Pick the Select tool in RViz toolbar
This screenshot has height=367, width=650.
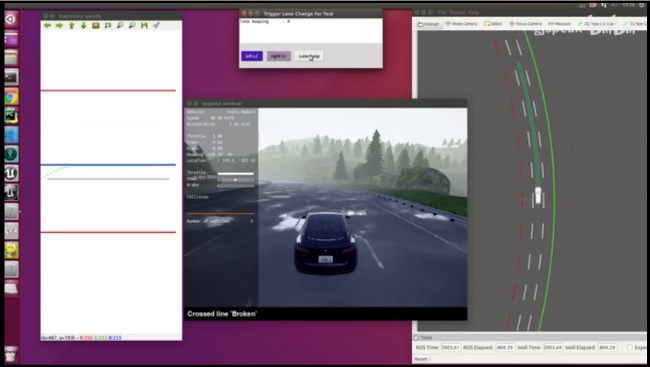pyautogui.click(x=493, y=24)
